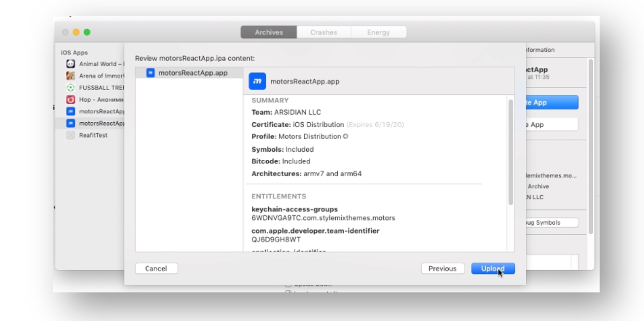Image resolution: width=644 pixels, height=321 pixels.
Task: Click small motorsReactApp.app icon in content list
Action: (x=150, y=73)
